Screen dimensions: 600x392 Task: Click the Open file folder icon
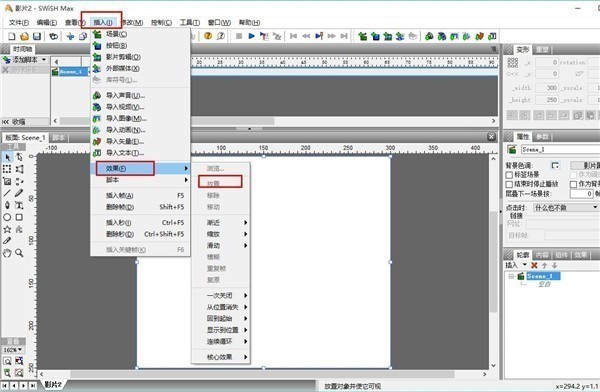point(24,36)
